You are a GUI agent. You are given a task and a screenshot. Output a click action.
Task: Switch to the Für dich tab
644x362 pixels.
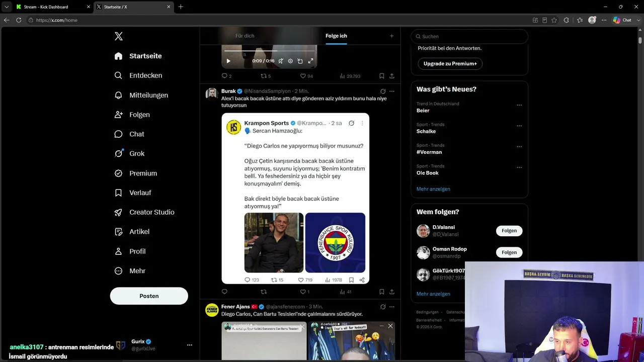tap(245, 36)
